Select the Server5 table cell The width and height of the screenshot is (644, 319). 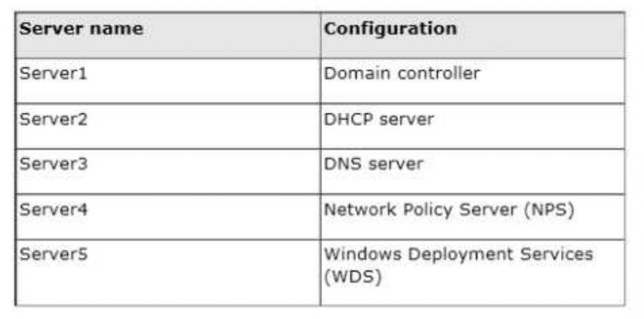[x=53, y=255]
